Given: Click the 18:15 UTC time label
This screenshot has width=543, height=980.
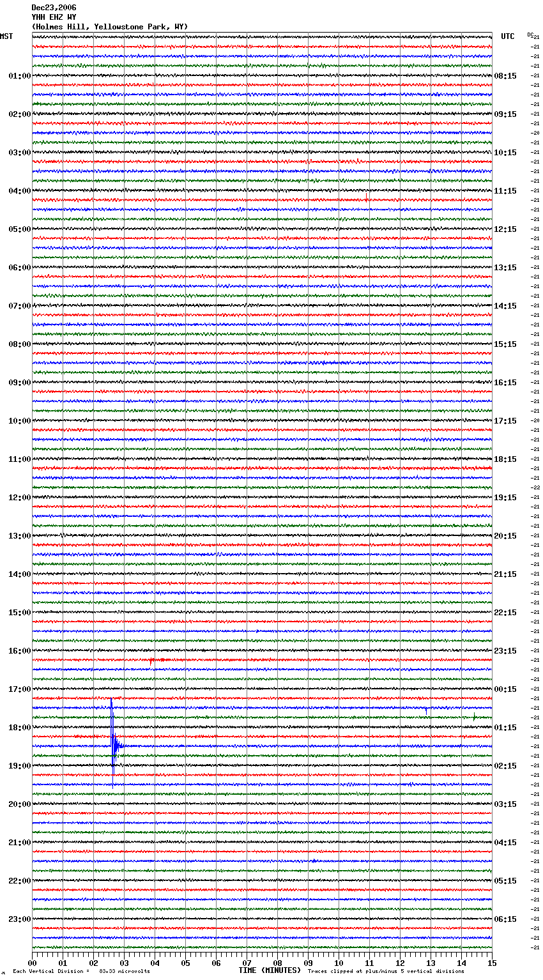Looking at the screenshot, I should click(x=505, y=459).
